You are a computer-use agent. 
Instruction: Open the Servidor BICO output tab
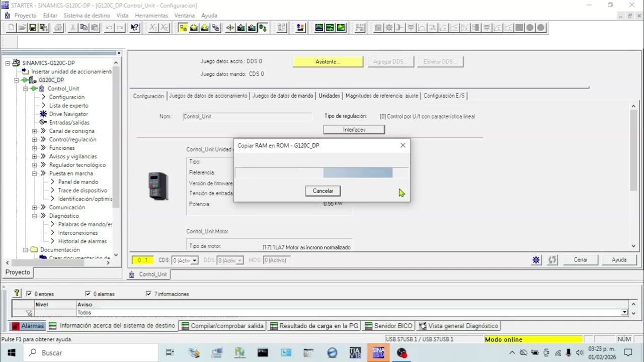coord(388,326)
